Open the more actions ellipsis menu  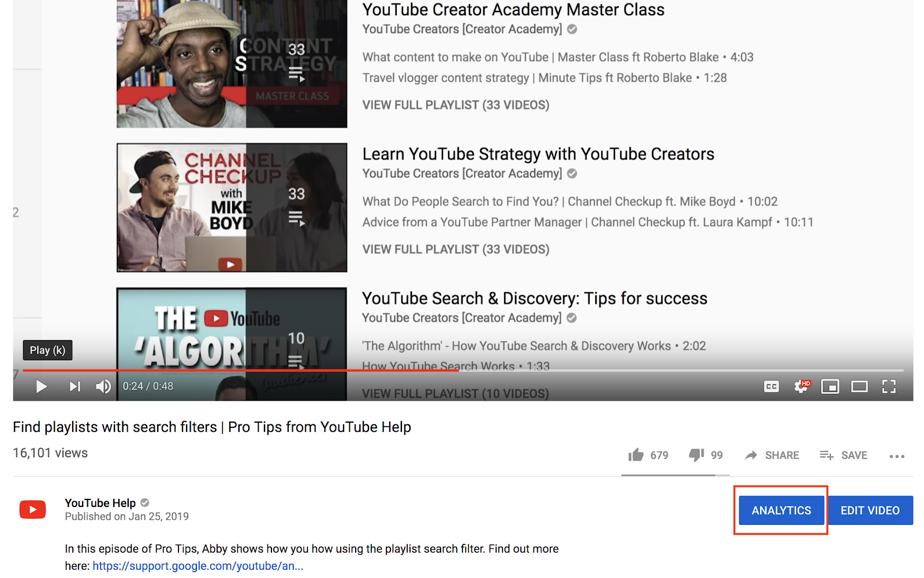coord(897,456)
